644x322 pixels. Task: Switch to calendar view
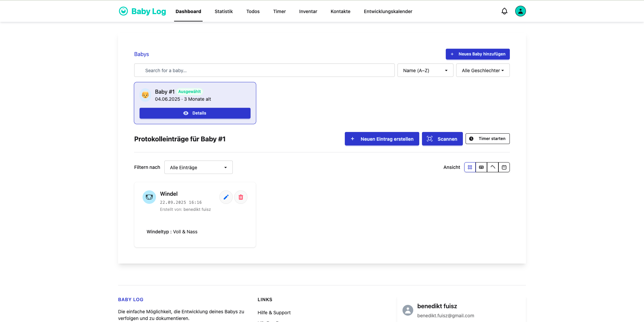[504, 167]
